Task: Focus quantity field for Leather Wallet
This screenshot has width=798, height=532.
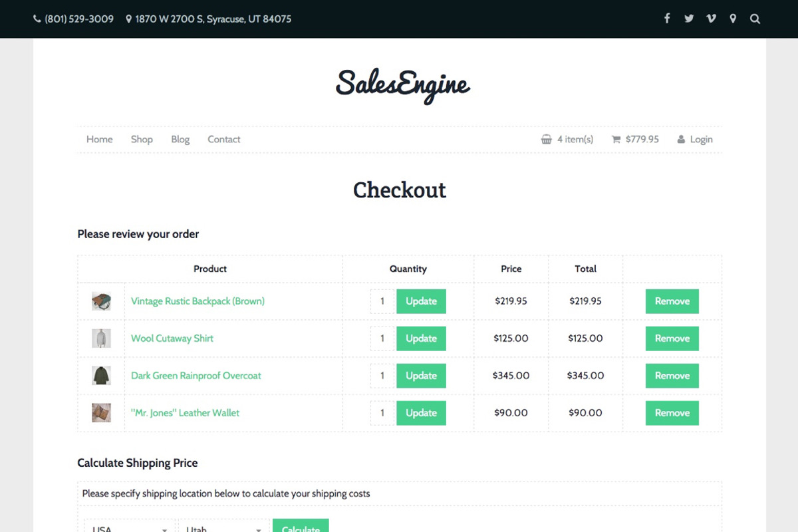Action: 382,413
